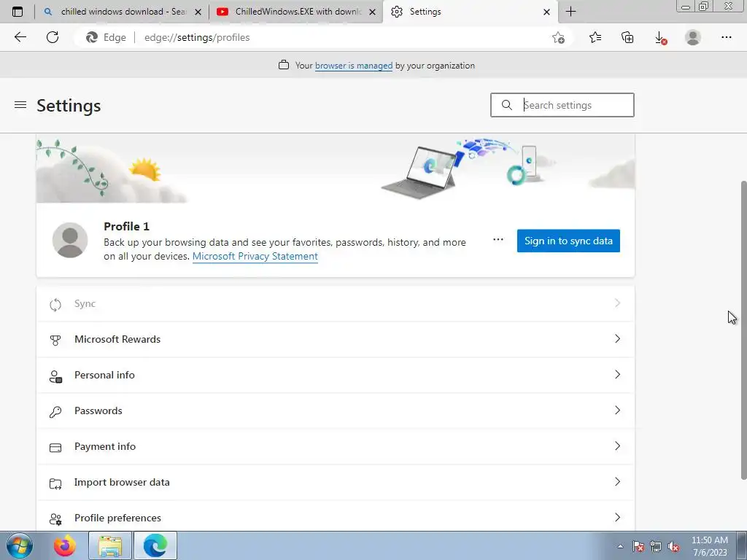Open the Profile preferences settings row
This screenshot has width=747, height=560.
pos(336,517)
